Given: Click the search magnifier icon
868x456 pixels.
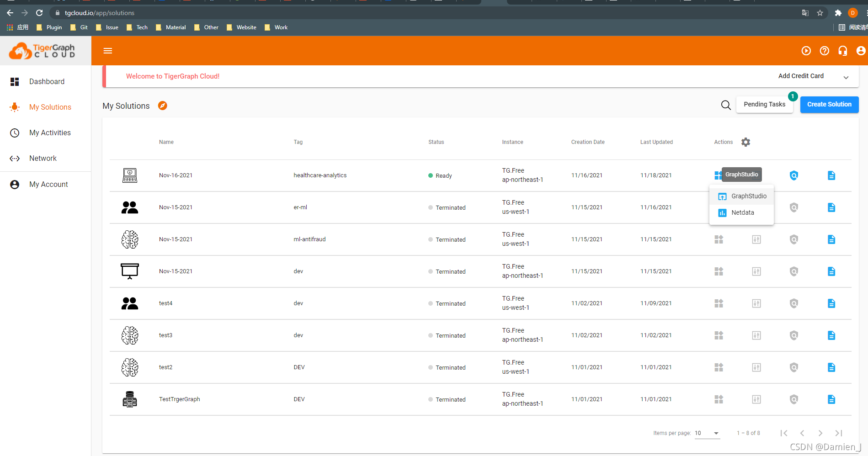Looking at the screenshot, I should (x=726, y=105).
